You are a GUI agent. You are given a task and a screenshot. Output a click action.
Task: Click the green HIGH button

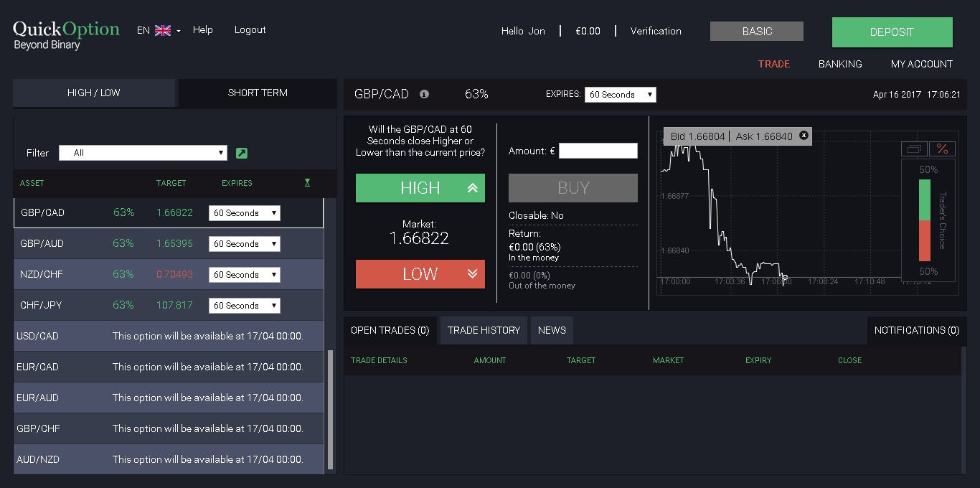coord(420,188)
